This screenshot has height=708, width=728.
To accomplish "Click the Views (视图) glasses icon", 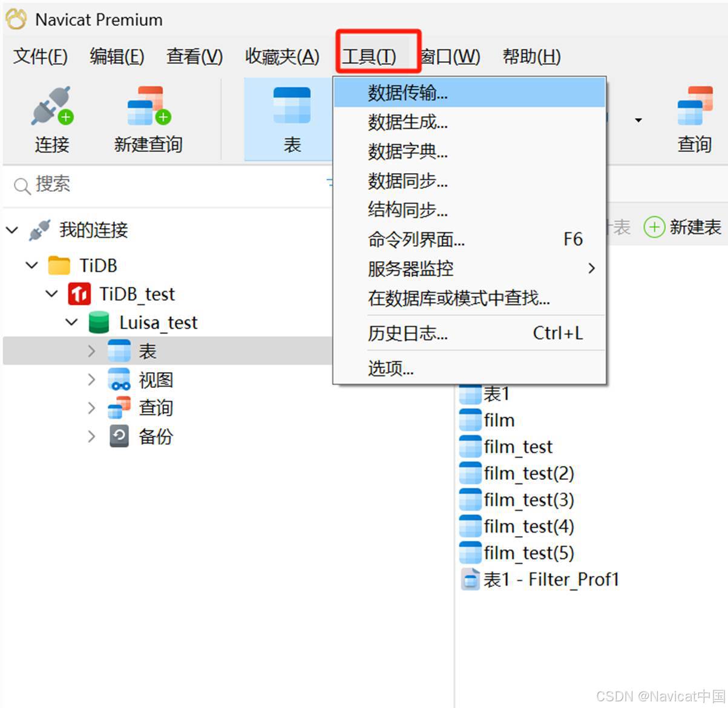I will click(x=119, y=379).
